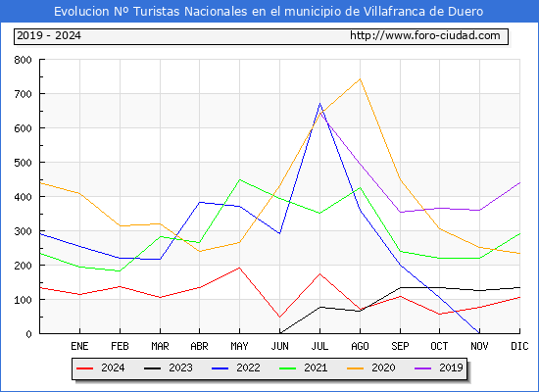Viewport: 539px width, 392px height.
Task: Select the 2021 legend label
Action: coord(316,367)
